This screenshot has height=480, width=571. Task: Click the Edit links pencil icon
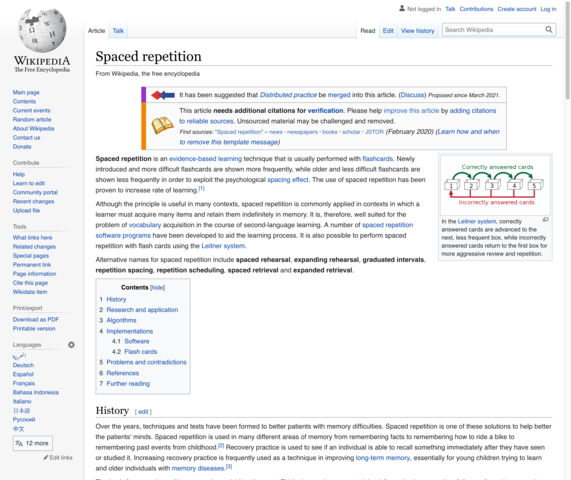pos(46,457)
